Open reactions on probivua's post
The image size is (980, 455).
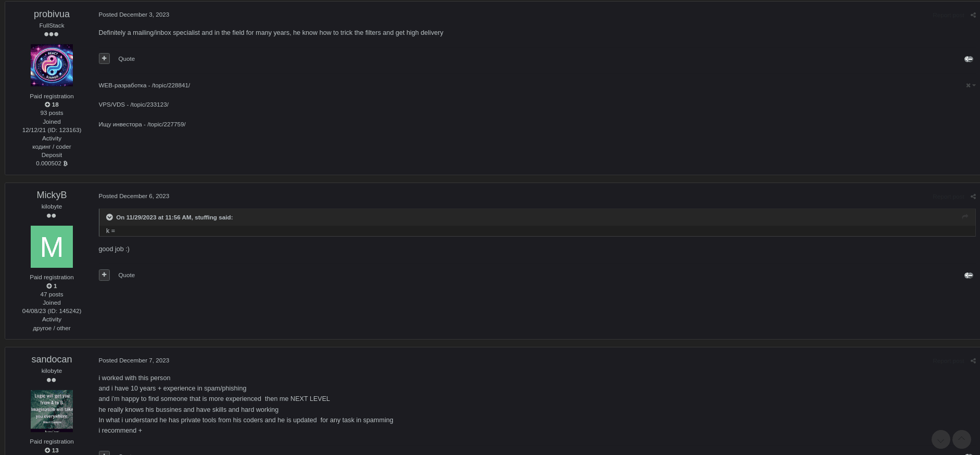pos(969,59)
